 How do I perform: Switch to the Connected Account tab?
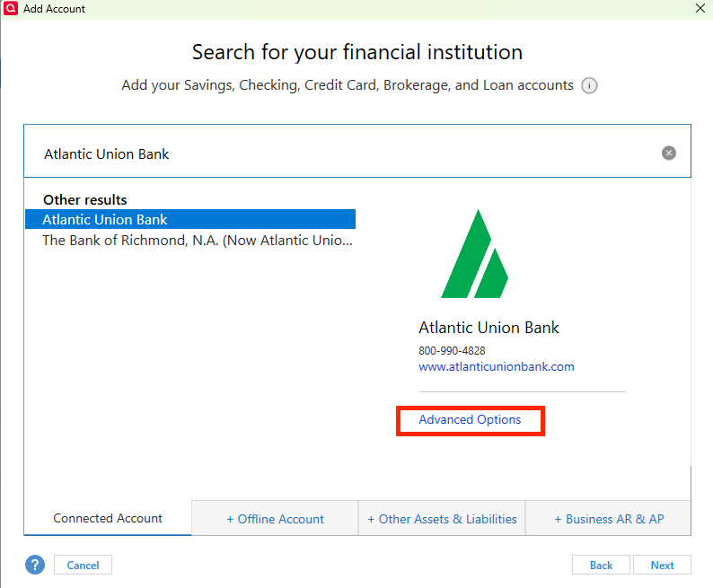click(x=108, y=518)
